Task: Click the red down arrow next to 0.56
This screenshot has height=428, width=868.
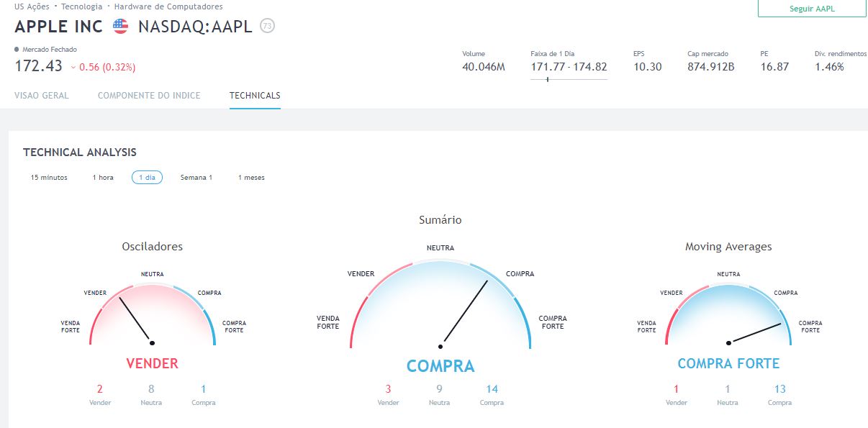Action: 73,68
